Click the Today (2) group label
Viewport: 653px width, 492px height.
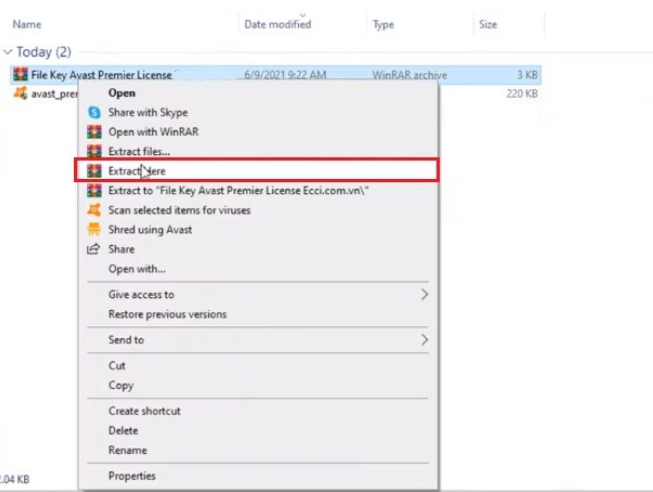44,52
